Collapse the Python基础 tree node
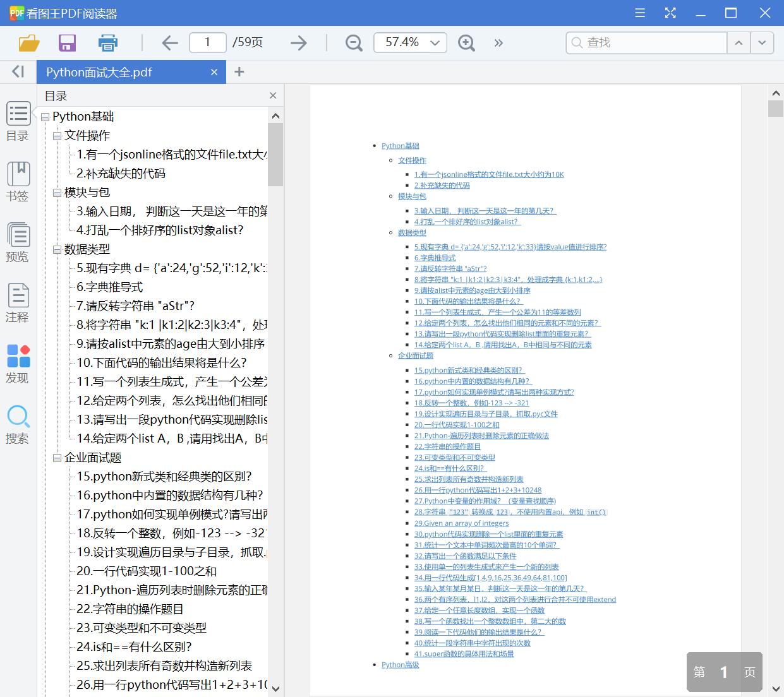 (44, 116)
